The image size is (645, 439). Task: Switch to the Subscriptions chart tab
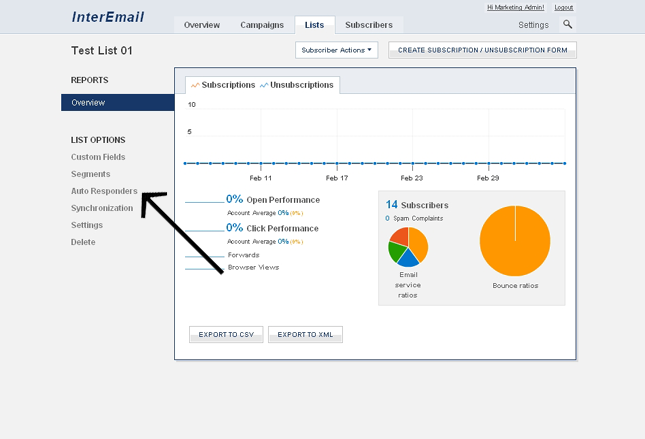coord(222,85)
